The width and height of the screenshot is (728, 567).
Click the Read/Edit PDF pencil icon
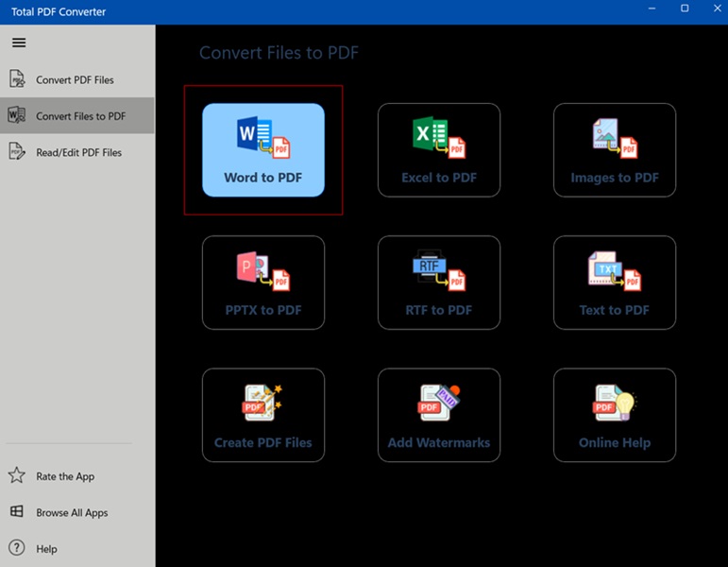(17, 151)
